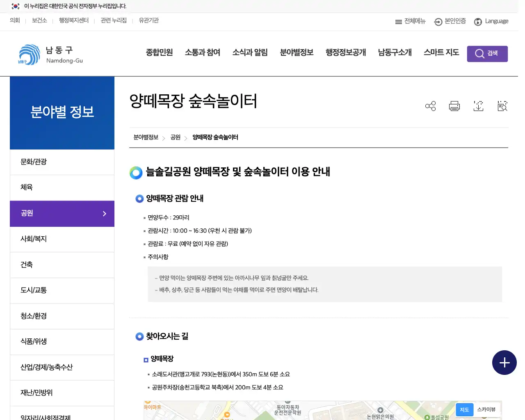Print the page with the printer icon

pos(454,106)
